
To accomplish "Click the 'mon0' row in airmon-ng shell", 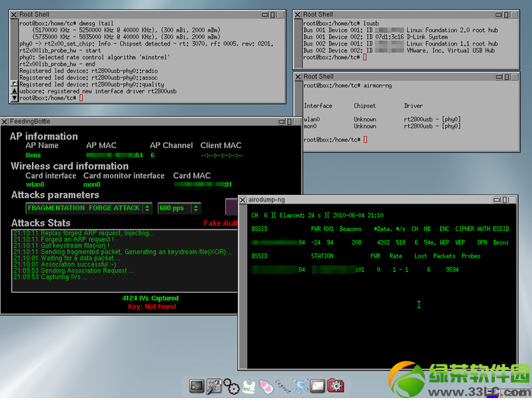I will click(382, 126).
